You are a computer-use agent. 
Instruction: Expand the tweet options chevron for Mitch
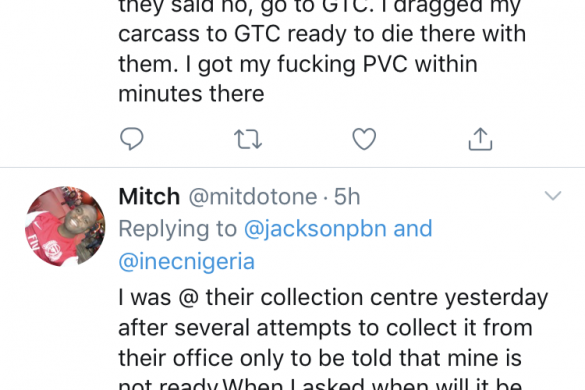tap(553, 196)
